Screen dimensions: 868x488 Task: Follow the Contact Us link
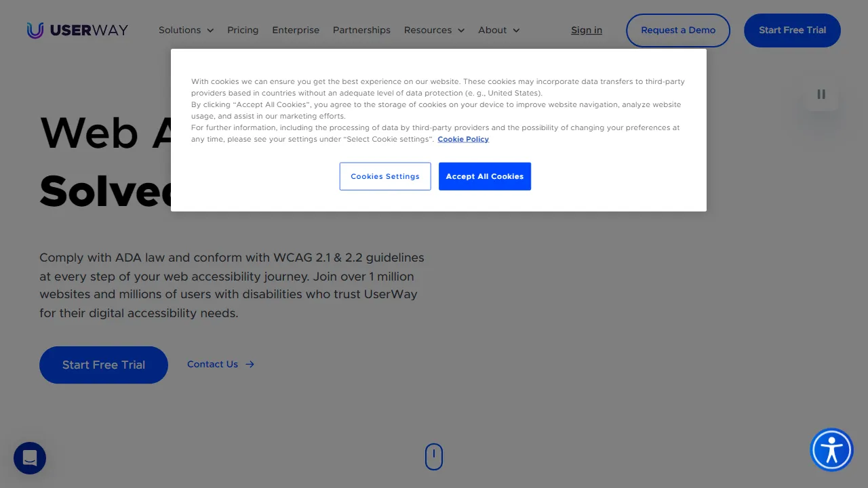click(220, 364)
